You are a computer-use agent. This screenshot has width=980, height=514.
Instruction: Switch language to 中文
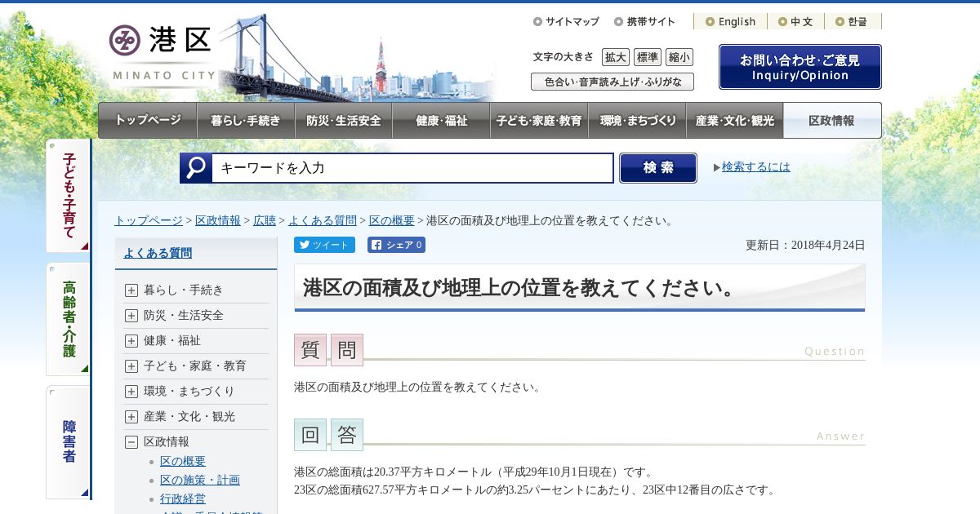[795, 22]
